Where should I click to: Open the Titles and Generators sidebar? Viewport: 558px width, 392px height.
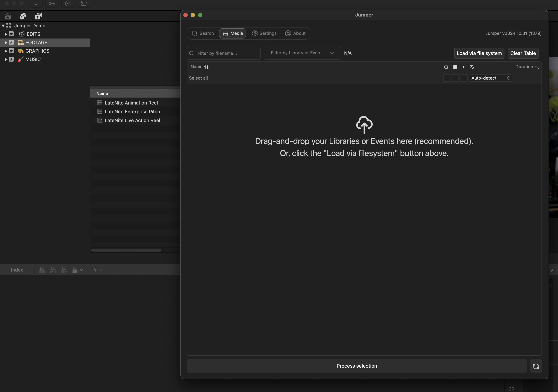[38, 16]
